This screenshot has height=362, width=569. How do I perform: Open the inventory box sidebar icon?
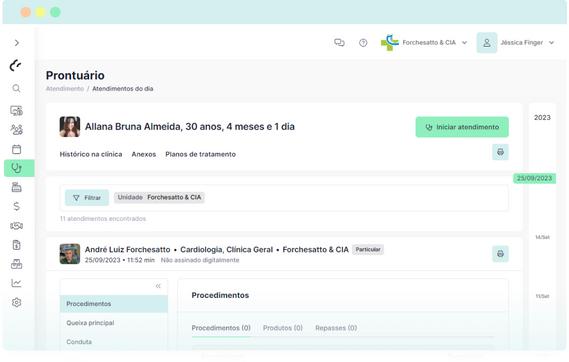[x=16, y=264]
